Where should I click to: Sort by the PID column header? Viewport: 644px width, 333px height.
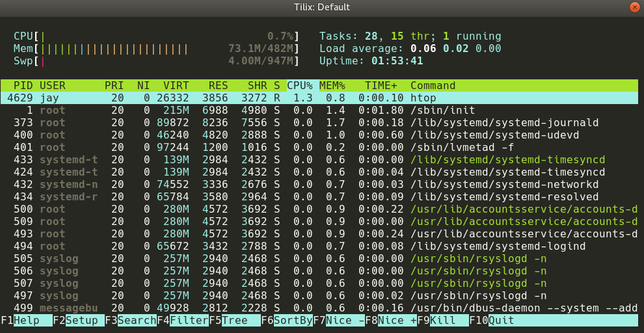point(23,86)
